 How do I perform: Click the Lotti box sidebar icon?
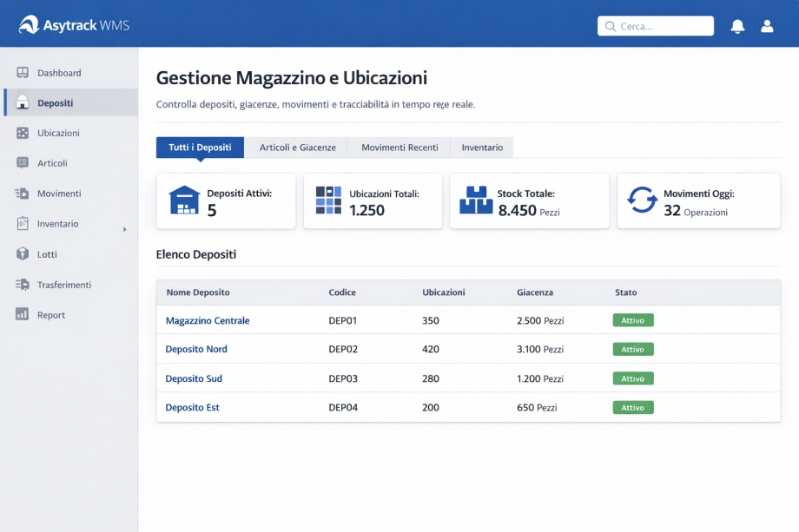coord(23,253)
